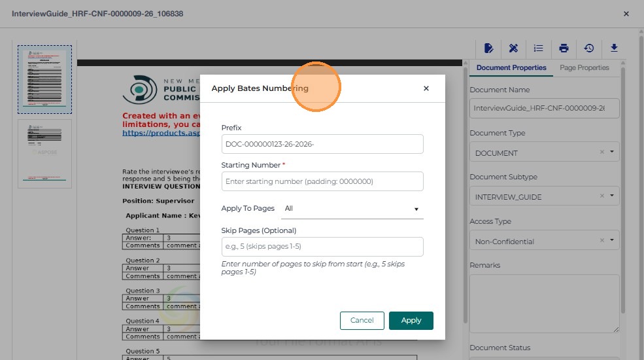Cancel the Bates numbering dialog
This screenshot has width=644, height=360.
[362, 321]
